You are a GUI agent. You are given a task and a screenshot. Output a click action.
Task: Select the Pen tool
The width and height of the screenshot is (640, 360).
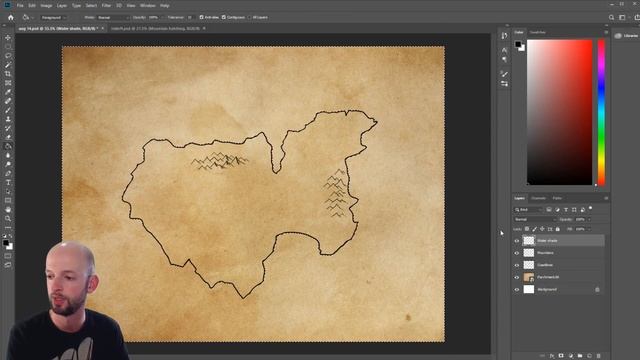(x=8, y=173)
